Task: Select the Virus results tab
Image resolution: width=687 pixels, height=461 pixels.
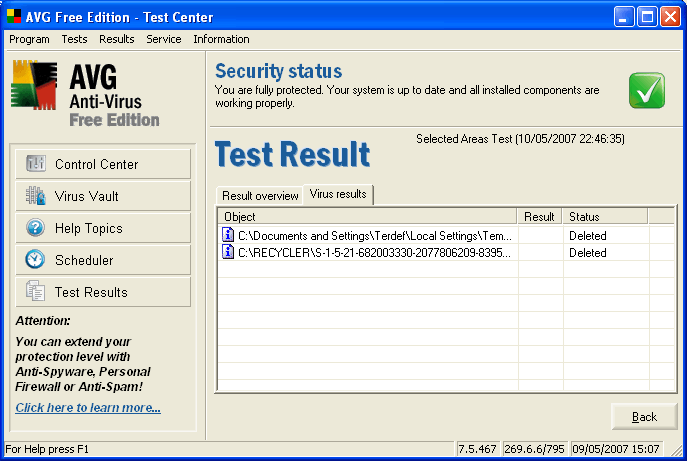Action: click(x=338, y=194)
